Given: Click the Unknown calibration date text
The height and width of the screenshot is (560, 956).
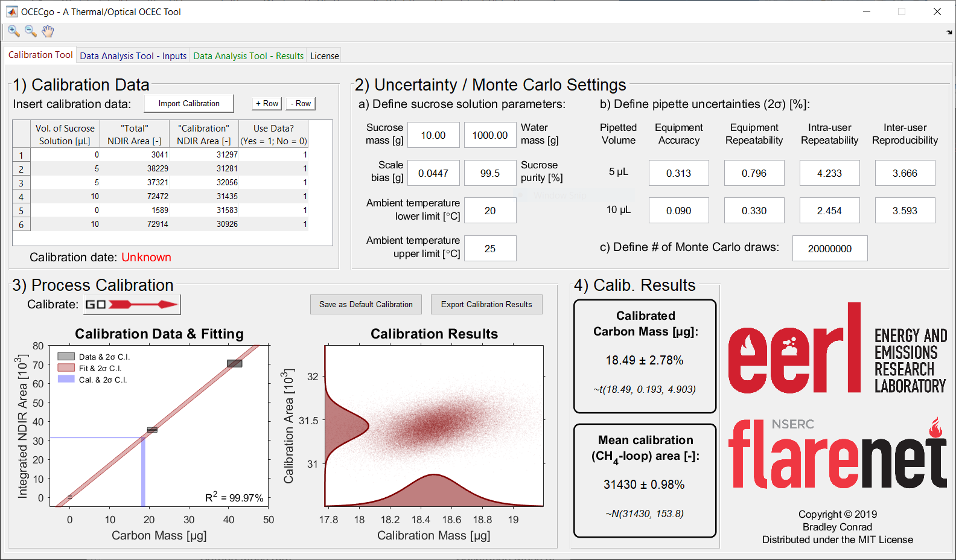Looking at the screenshot, I should click(x=146, y=258).
